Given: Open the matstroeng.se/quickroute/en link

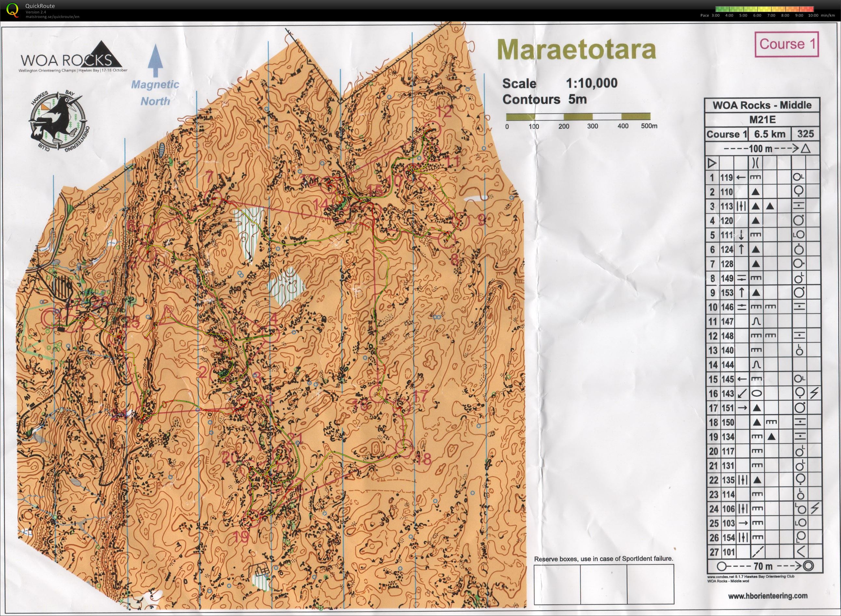Looking at the screenshot, I should (53, 16).
